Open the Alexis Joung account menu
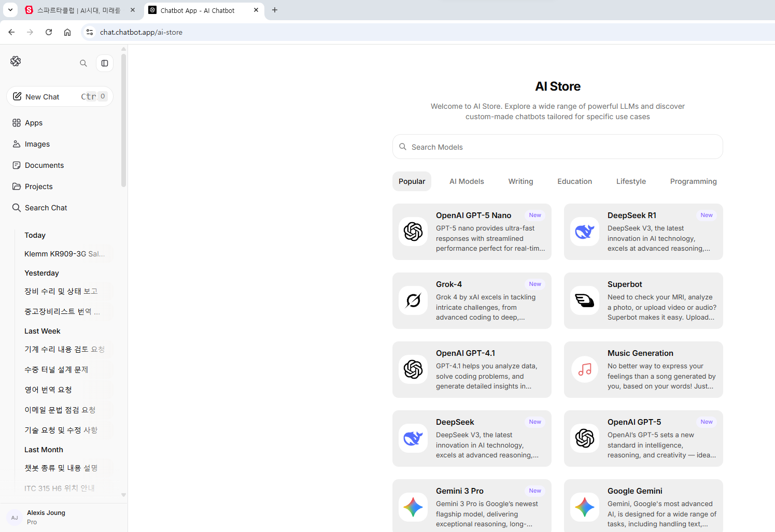 click(63, 517)
